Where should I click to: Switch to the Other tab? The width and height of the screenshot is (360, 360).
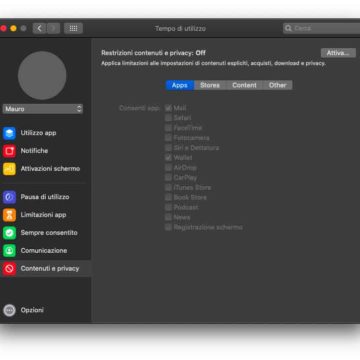tap(278, 85)
